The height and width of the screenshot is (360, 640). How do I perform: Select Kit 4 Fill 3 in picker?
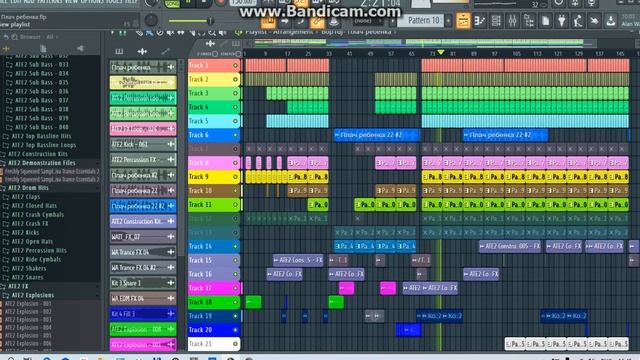point(143,314)
